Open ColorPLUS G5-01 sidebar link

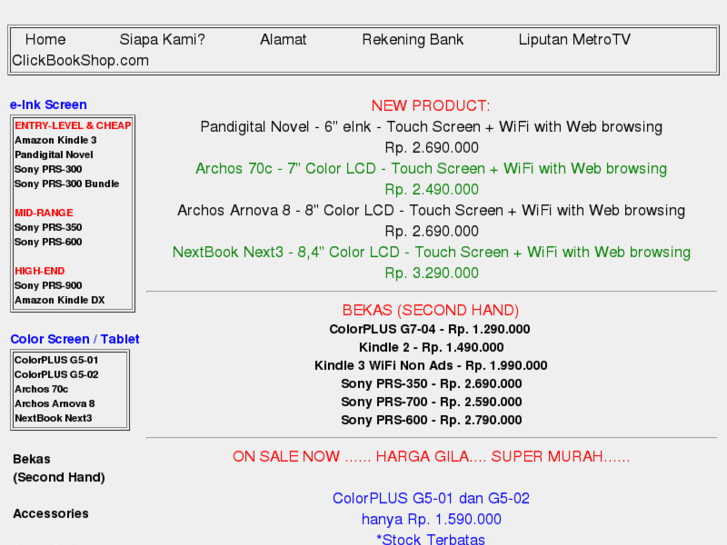click(56, 360)
